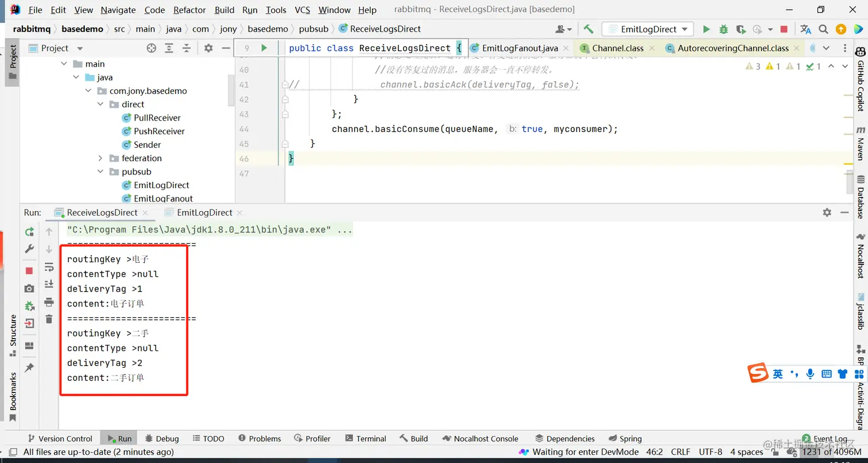Open Run panel settings gear at right
Screen dimensions: 868x463
tap(827, 212)
